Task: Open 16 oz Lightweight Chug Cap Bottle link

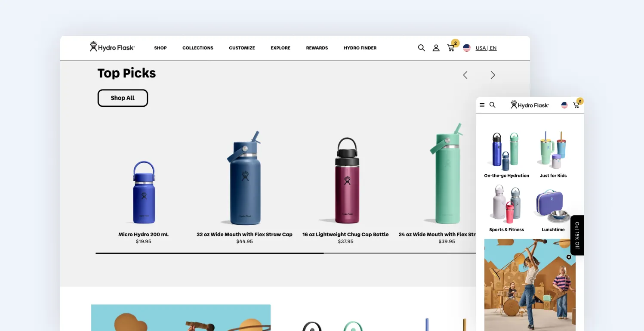Action: (345, 235)
